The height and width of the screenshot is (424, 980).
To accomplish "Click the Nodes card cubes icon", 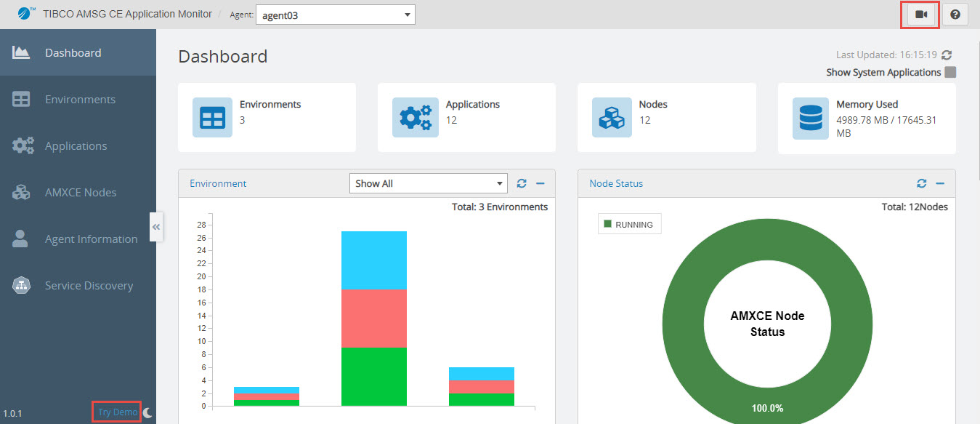I will [x=612, y=117].
